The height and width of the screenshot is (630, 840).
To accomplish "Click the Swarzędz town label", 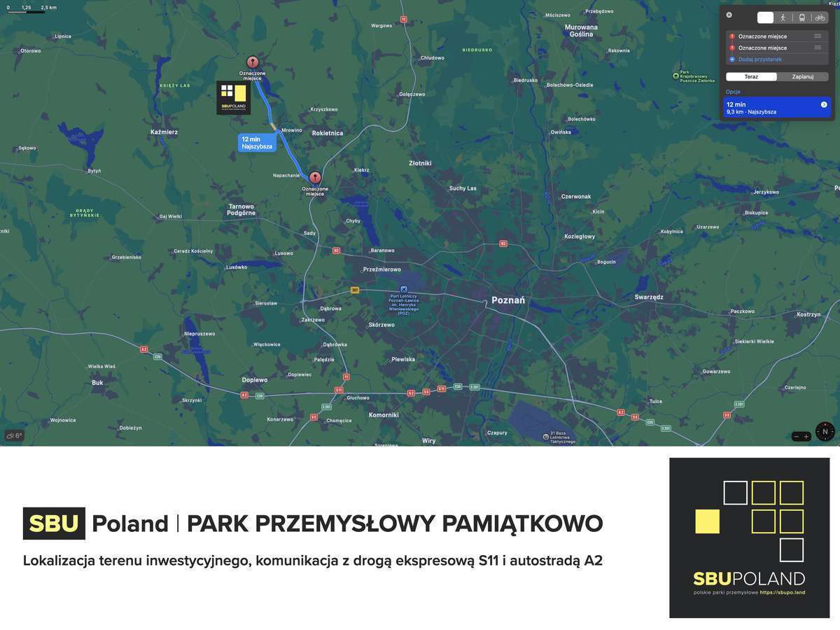I will (x=649, y=297).
